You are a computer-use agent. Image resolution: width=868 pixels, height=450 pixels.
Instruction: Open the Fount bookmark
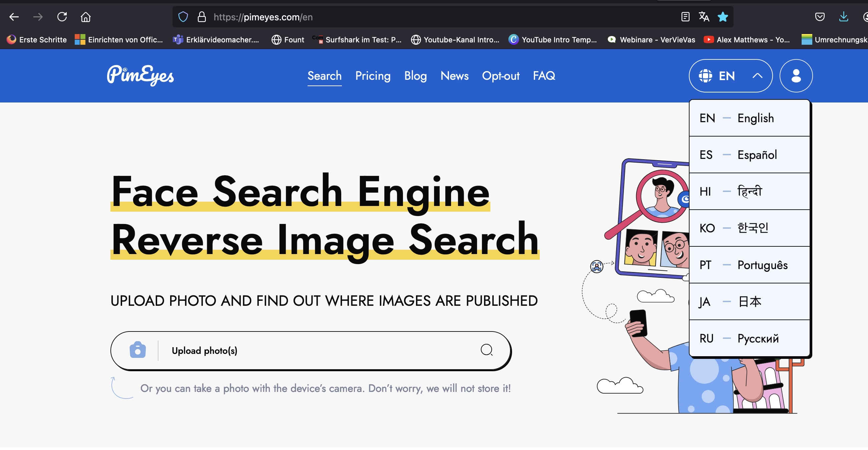click(288, 40)
